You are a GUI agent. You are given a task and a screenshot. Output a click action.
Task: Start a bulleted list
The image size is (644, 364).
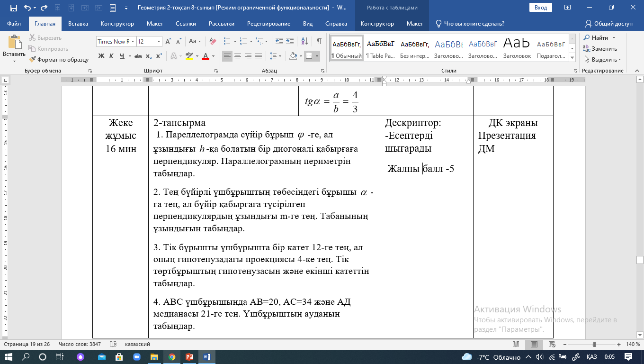227,41
